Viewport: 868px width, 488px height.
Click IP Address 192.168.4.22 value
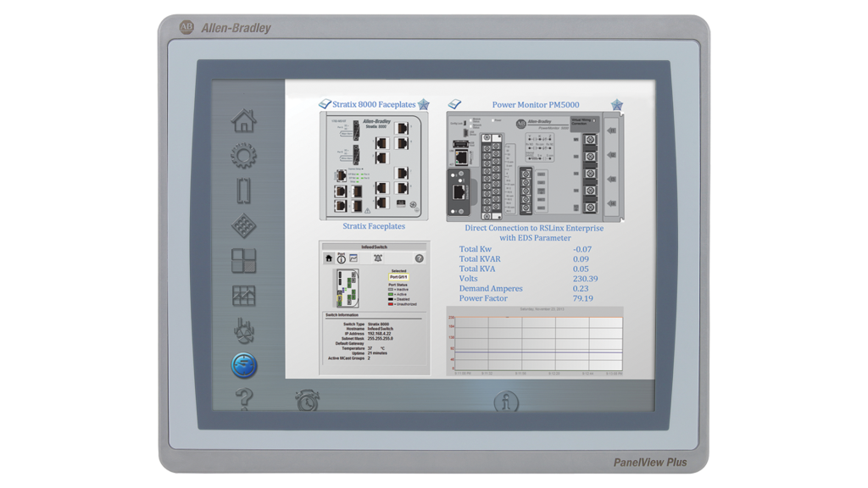click(379, 334)
